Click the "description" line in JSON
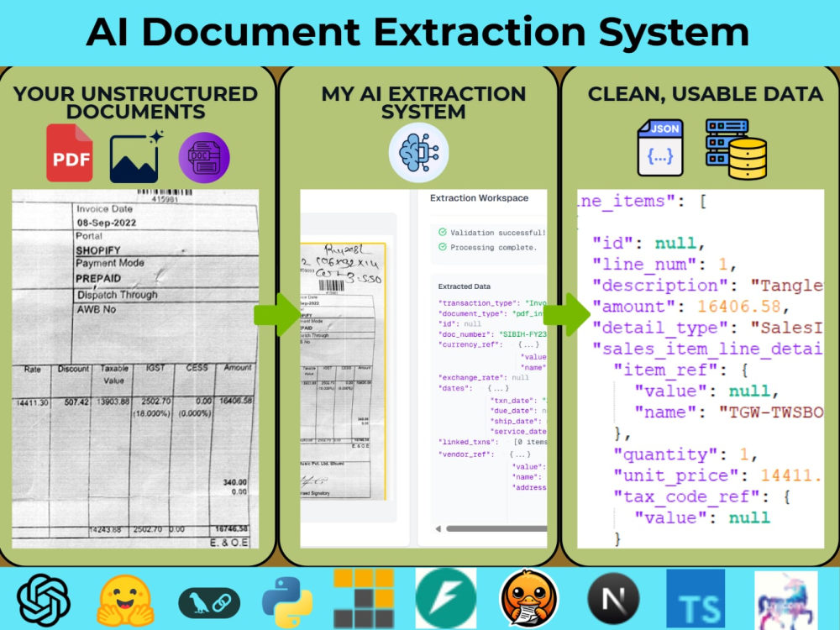The image size is (840, 630). tap(707, 286)
